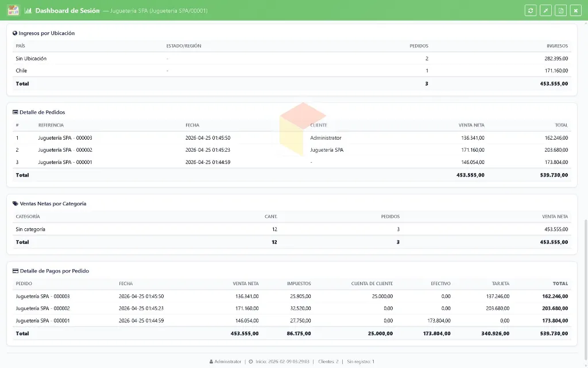Click customer account value 25.000,00 for order 000003
Viewport: 588px width, 368px height.
tap(382, 296)
